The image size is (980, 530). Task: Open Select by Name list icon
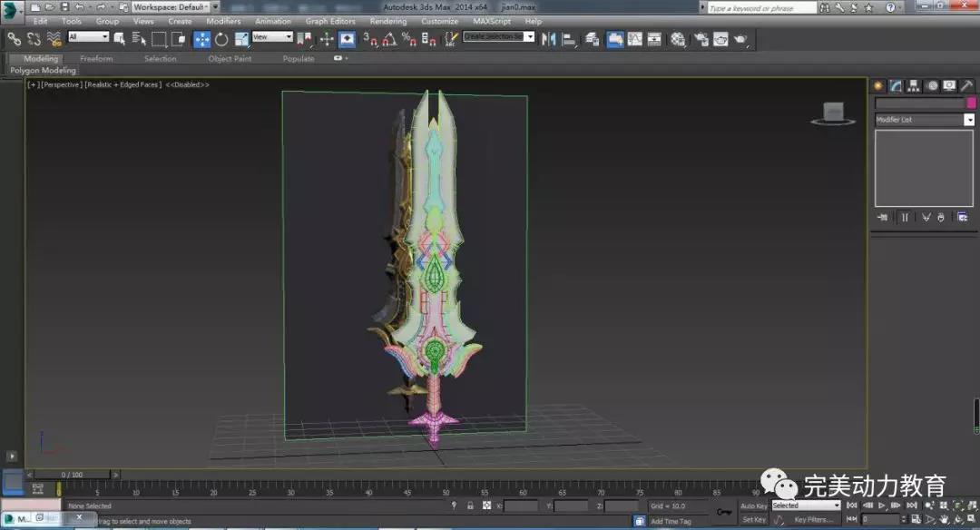[139, 39]
